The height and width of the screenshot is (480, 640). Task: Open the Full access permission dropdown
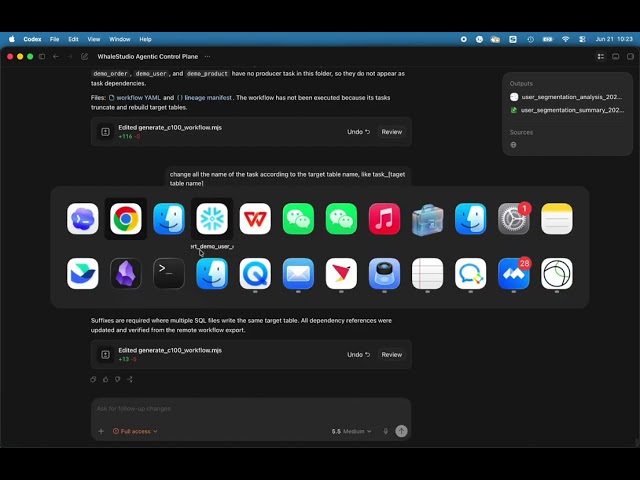pos(135,431)
